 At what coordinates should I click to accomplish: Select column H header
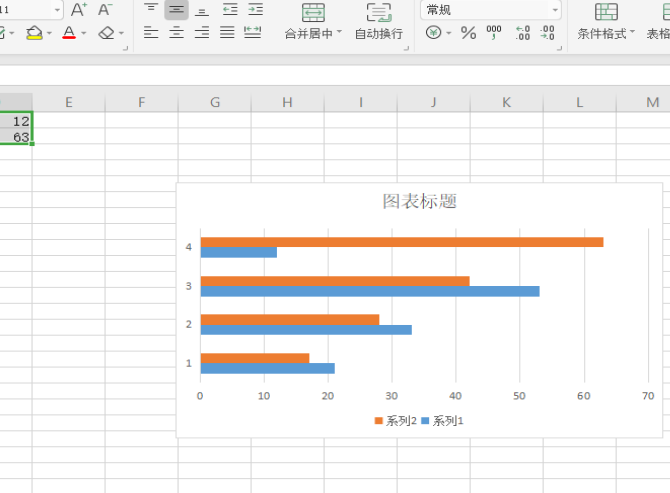click(x=288, y=102)
